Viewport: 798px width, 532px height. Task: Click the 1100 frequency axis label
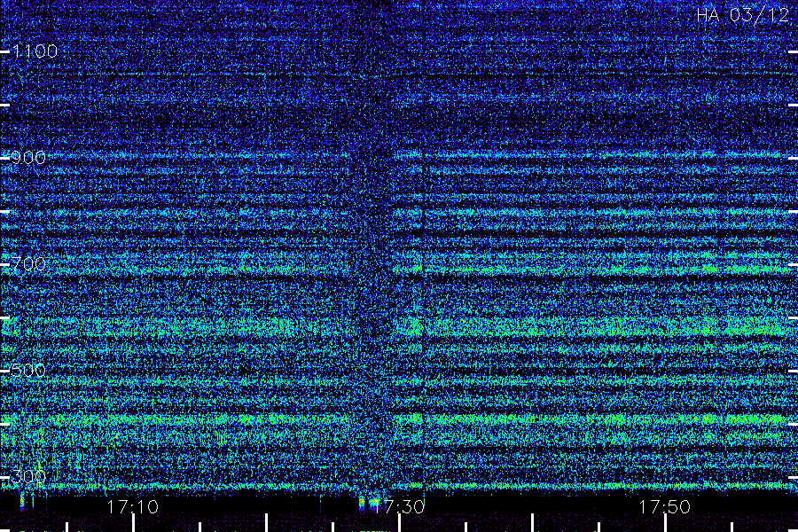pyautogui.click(x=35, y=51)
